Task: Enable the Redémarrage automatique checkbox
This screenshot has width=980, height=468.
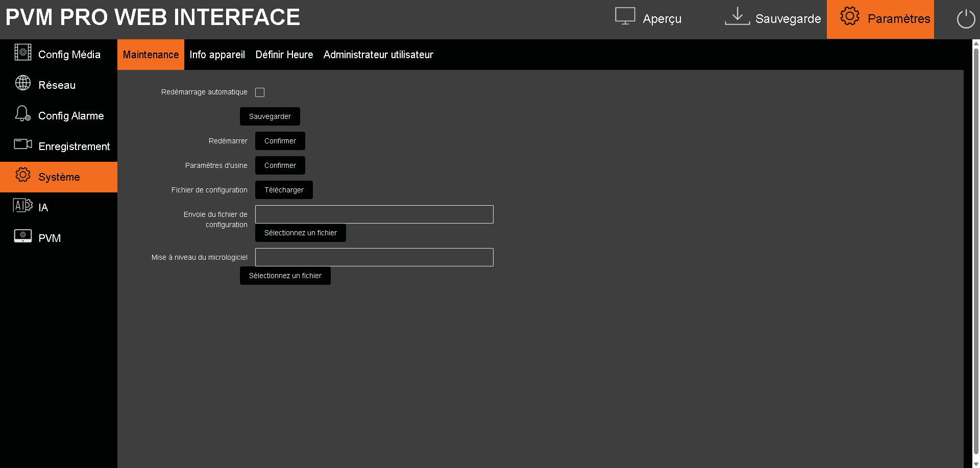Action: 260,92
